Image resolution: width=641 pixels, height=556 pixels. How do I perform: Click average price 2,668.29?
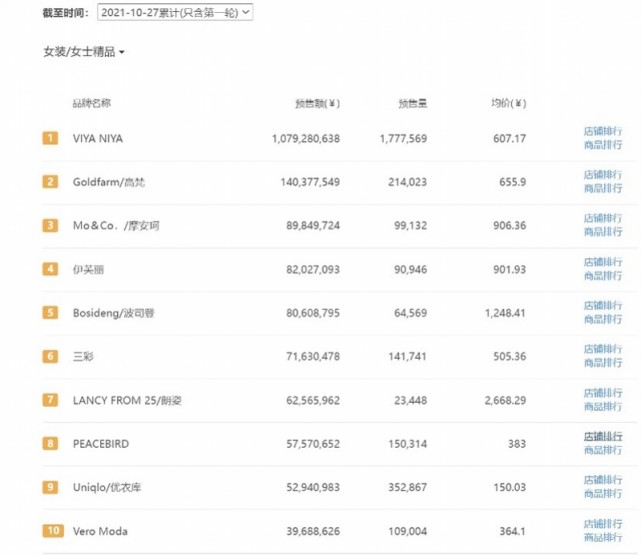(506, 400)
